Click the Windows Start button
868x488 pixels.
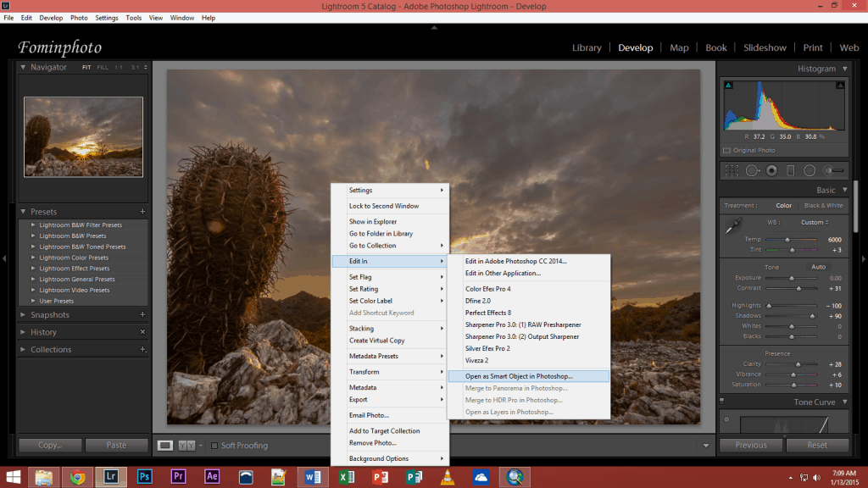tap(14, 476)
